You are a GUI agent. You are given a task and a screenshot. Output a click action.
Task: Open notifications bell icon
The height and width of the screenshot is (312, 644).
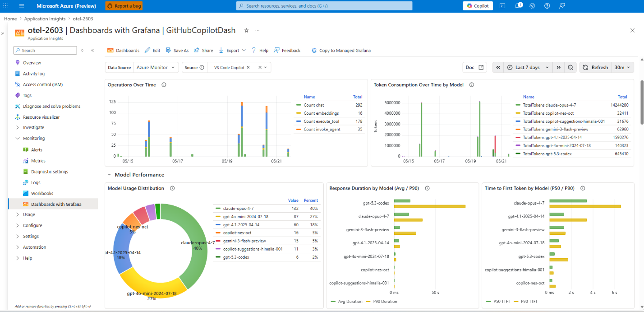(x=518, y=6)
